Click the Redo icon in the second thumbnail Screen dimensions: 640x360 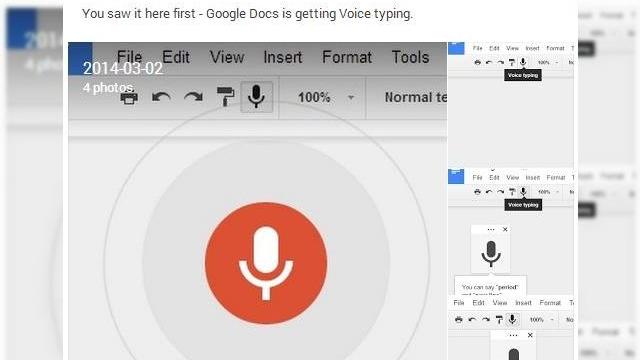[x=500, y=192]
